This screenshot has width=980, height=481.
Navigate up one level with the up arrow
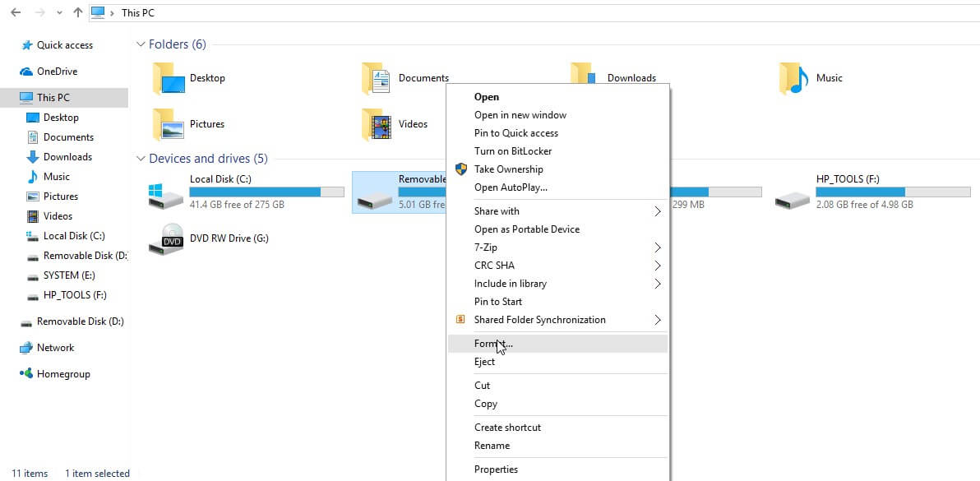click(77, 12)
